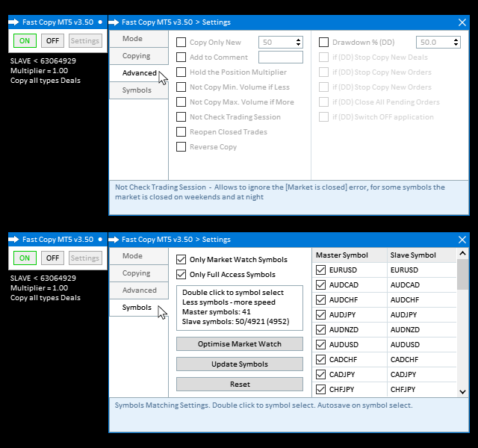Click ON button in bottom small panel
The height and width of the screenshot is (448, 478).
coord(25,258)
